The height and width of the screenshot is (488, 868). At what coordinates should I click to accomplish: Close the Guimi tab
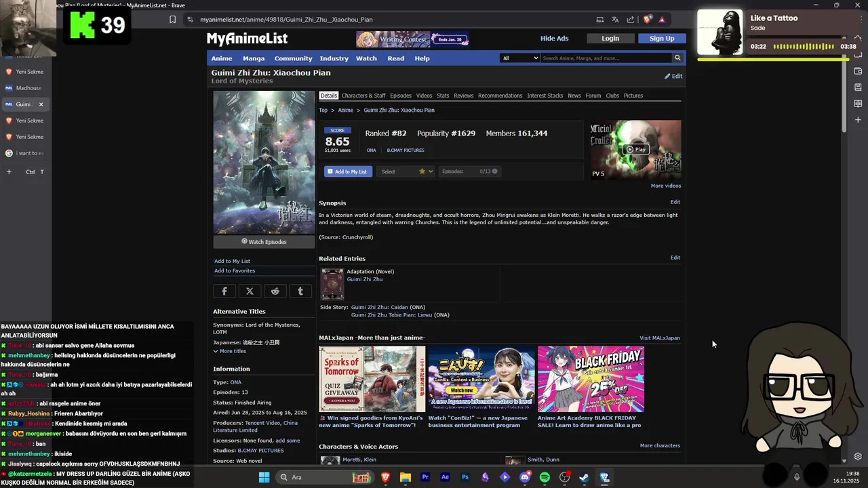pyautogui.click(x=41, y=104)
